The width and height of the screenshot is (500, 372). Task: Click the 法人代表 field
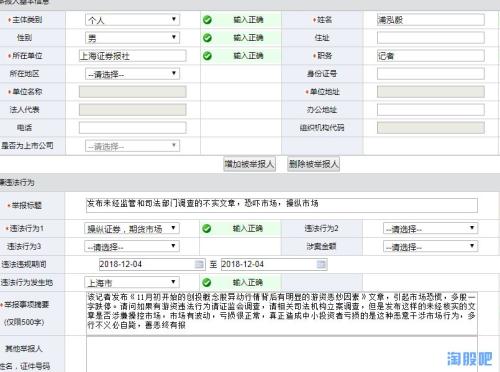[132, 110]
